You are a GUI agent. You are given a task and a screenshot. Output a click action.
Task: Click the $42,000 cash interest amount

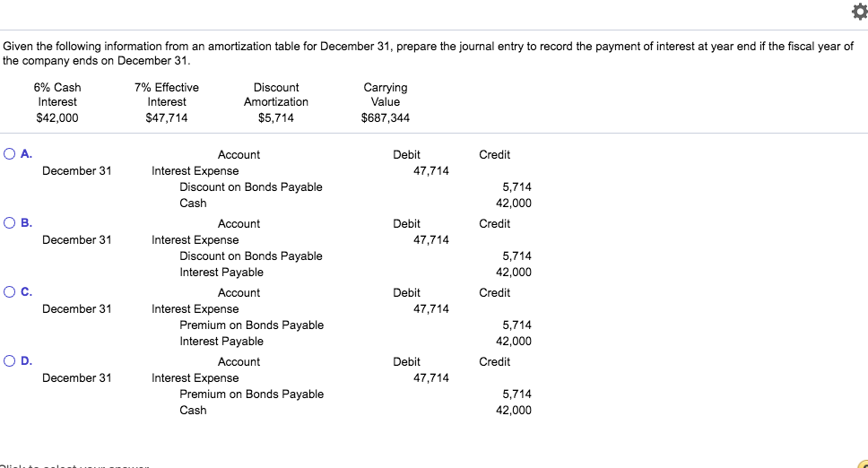coord(57,117)
